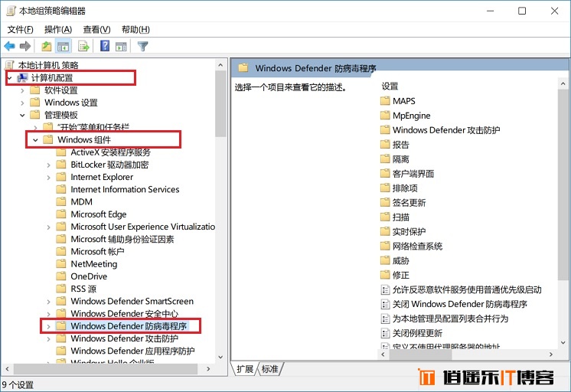The height and width of the screenshot is (392, 571).
Task: Click settings list vertical scrollbar down arrow
Action: [x=563, y=342]
